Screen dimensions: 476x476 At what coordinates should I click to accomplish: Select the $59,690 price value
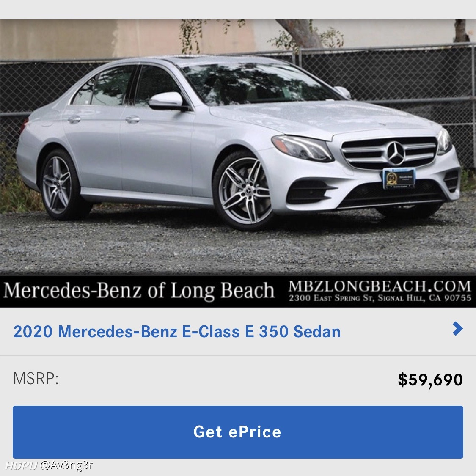click(430, 380)
